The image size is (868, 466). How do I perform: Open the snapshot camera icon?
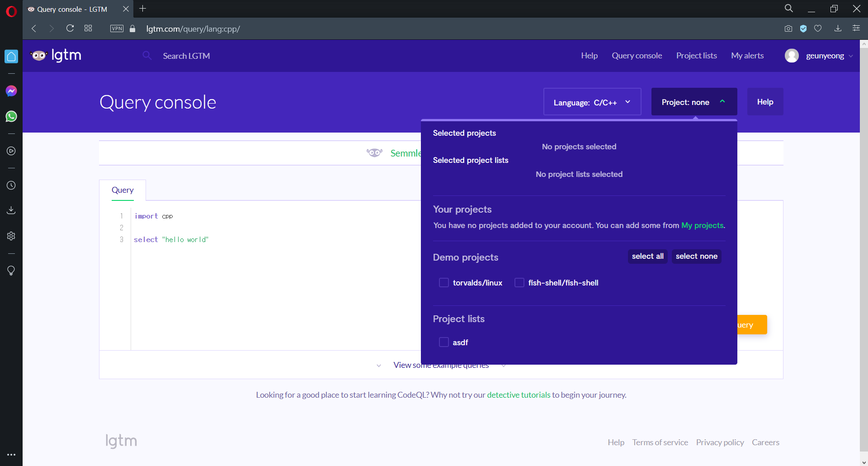tap(788, 29)
